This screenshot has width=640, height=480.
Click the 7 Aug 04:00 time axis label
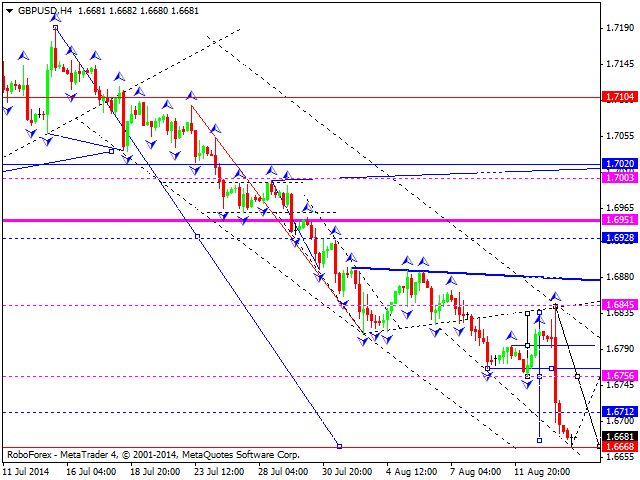(476, 472)
